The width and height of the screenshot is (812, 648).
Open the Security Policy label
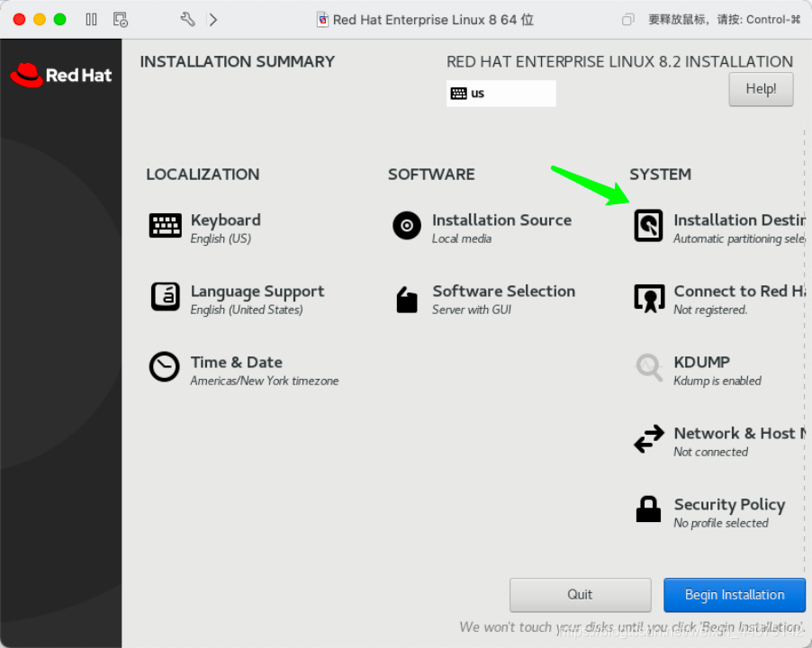point(730,505)
